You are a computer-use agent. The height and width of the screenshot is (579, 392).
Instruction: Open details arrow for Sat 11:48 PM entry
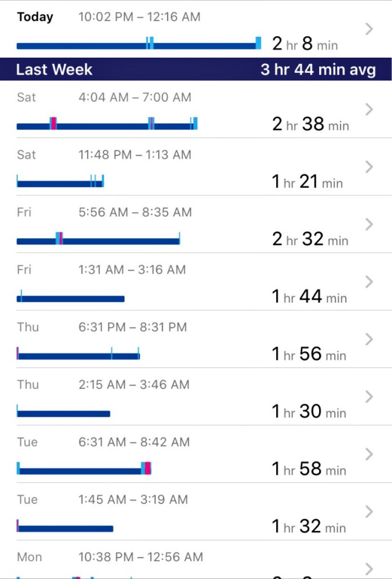tap(369, 167)
